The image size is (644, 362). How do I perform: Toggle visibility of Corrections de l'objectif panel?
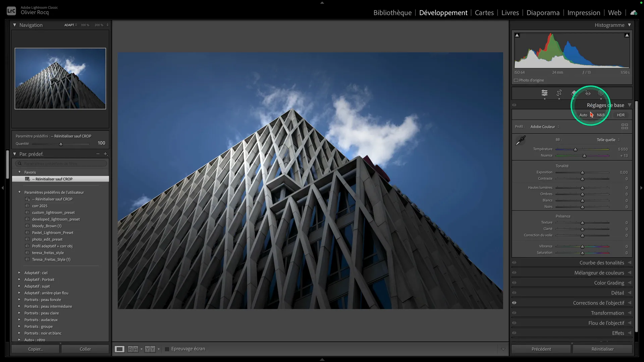(514, 303)
